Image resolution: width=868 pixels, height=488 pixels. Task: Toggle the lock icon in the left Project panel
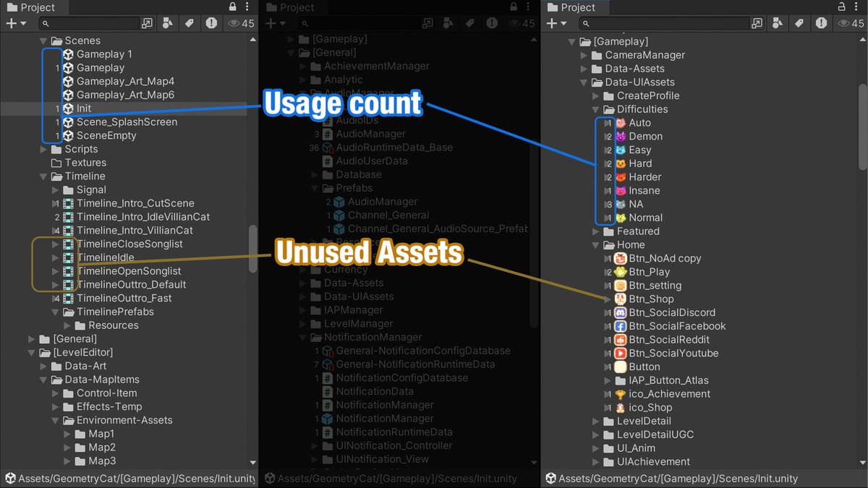[232, 7]
